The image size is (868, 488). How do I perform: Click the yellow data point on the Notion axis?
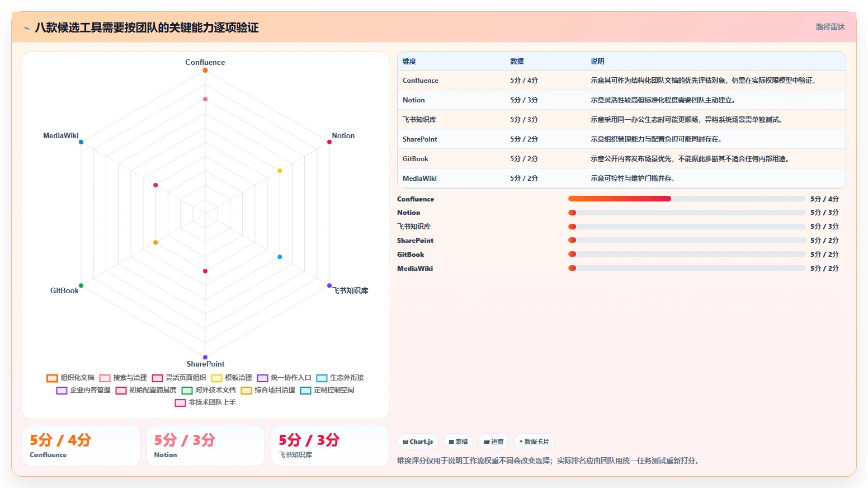[280, 171]
